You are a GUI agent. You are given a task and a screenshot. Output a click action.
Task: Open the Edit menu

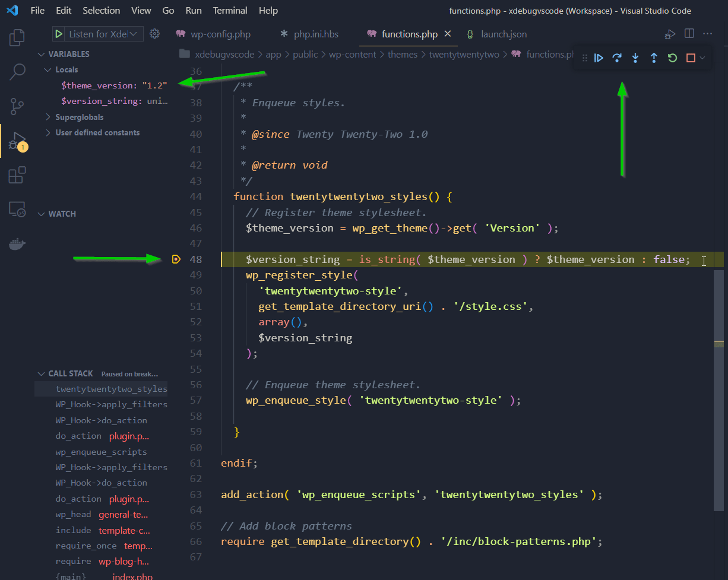pyautogui.click(x=64, y=11)
